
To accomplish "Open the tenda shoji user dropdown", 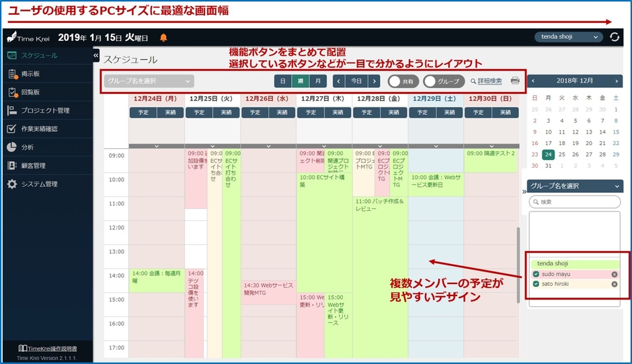I will (569, 37).
